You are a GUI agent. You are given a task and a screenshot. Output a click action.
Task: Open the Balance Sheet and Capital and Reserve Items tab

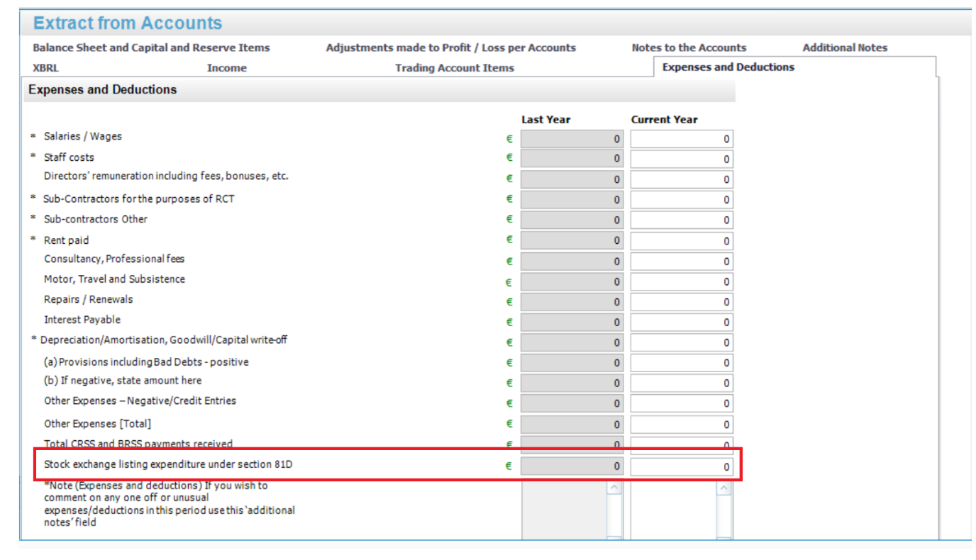pos(151,47)
